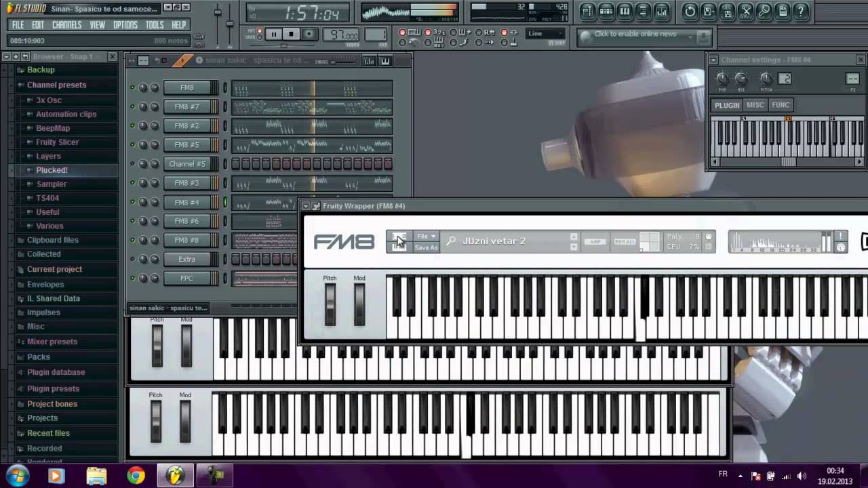Image resolution: width=868 pixels, height=488 pixels.
Task: Expand the Channel presets folder
Action: click(x=56, y=85)
